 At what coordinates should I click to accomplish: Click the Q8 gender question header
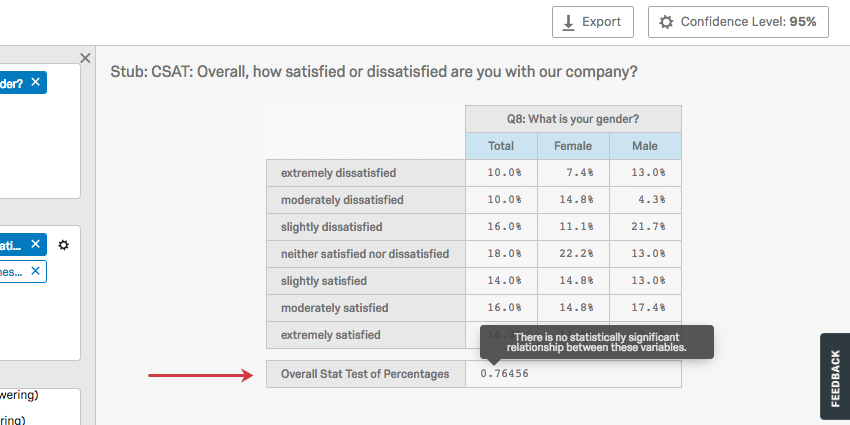pos(573,119)
